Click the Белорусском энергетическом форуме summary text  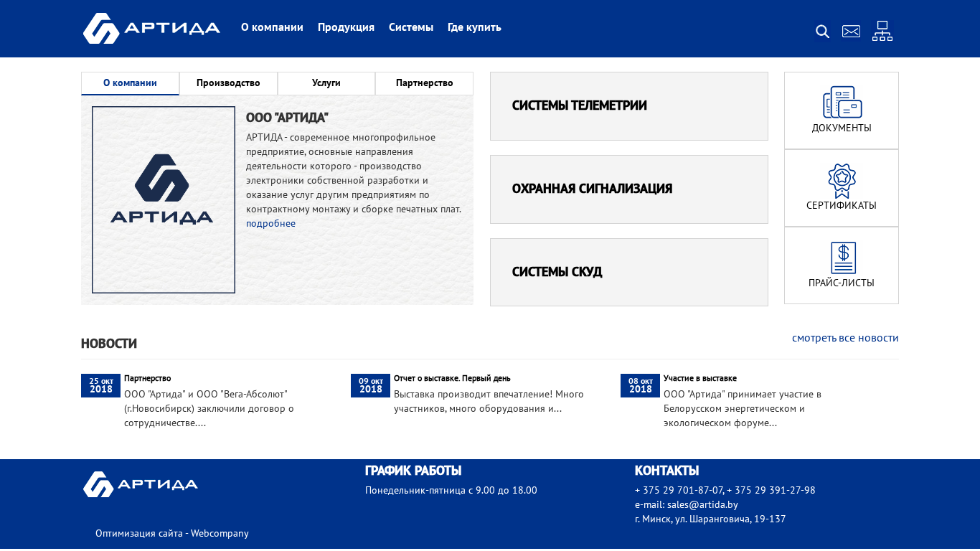tap(743, 408)
